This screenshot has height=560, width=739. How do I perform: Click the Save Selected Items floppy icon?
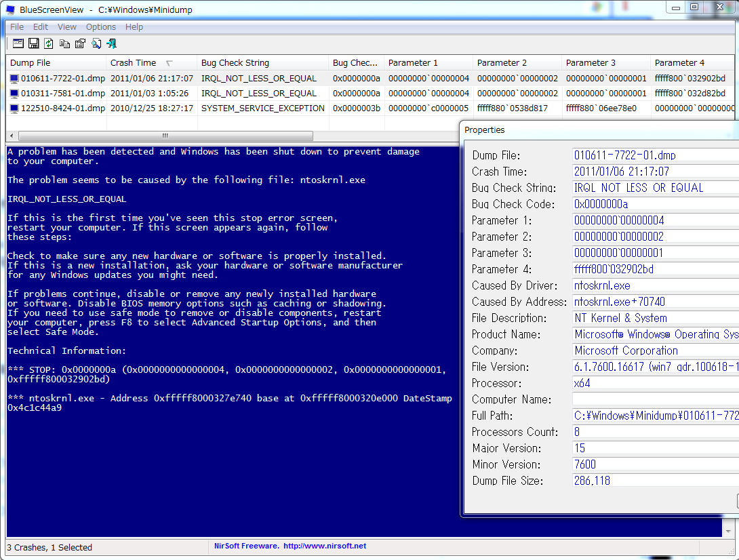33,44
